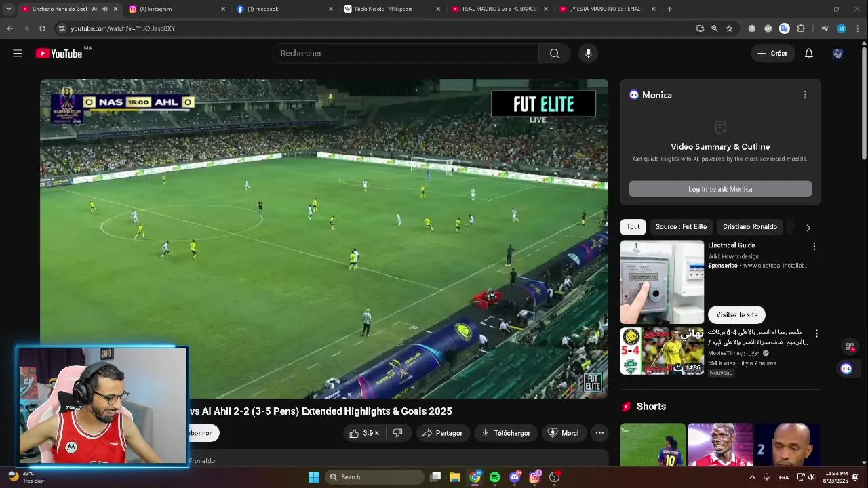Open Chrome profile avatar M
The image size is (868, 488).
pyautogui.click(x=841, y=28)
